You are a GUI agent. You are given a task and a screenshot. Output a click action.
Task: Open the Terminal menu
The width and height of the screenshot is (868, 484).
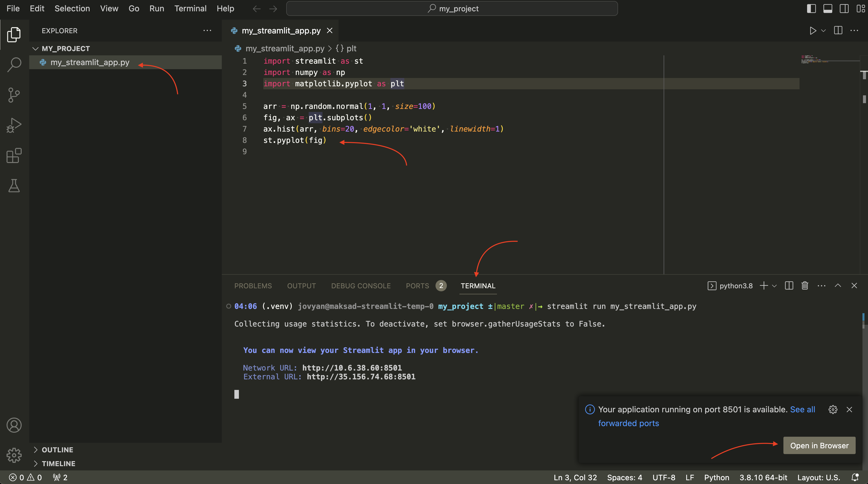click(190, 8)
